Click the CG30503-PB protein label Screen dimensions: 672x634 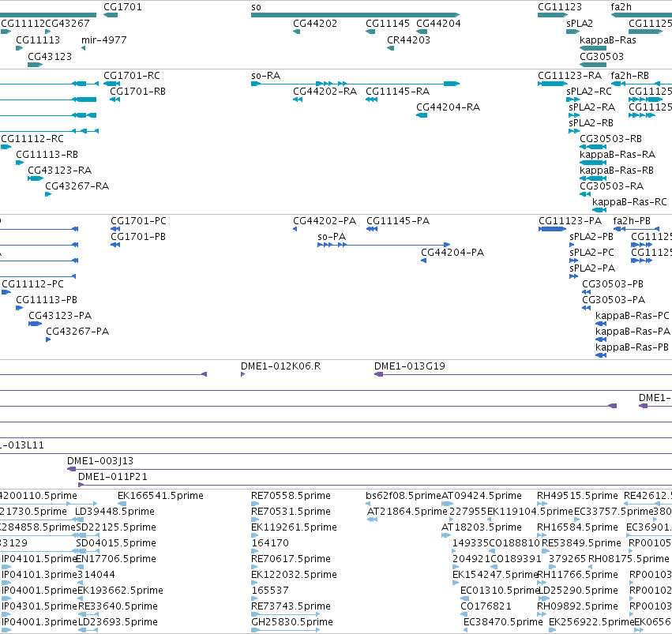tap(613, 284)
